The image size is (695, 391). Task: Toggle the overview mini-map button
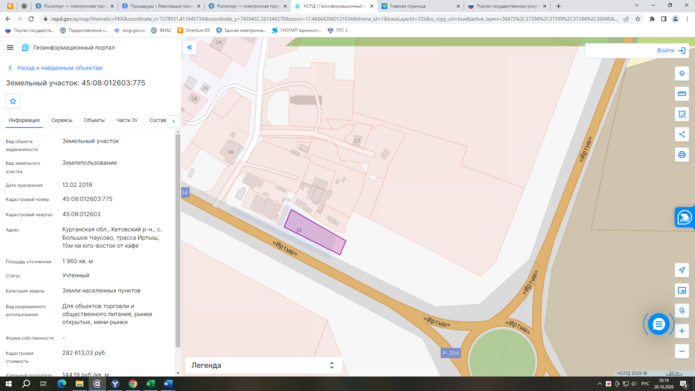pyautogui.click(x=682, y=290)
